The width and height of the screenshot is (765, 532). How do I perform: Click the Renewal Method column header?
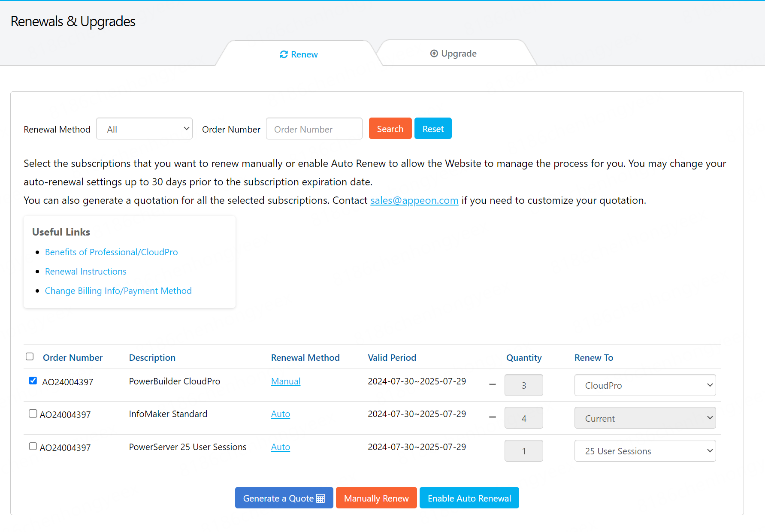(305, 358)
